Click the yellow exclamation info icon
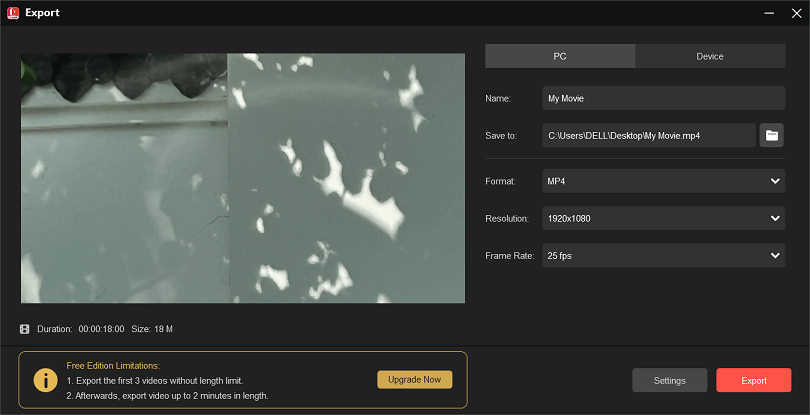Image resolution: width=810 pixels, height=415 pixels. (x=45, y=380)
